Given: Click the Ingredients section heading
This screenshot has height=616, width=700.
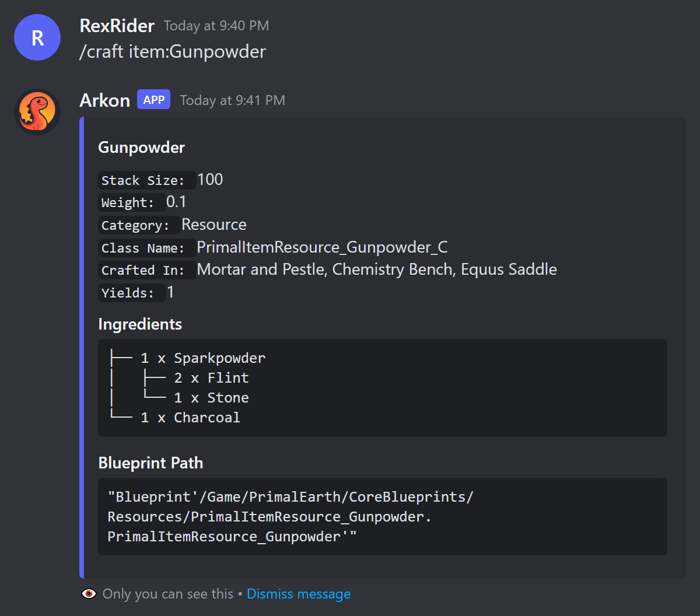Looking at the screenshot, I should point(140,324).
